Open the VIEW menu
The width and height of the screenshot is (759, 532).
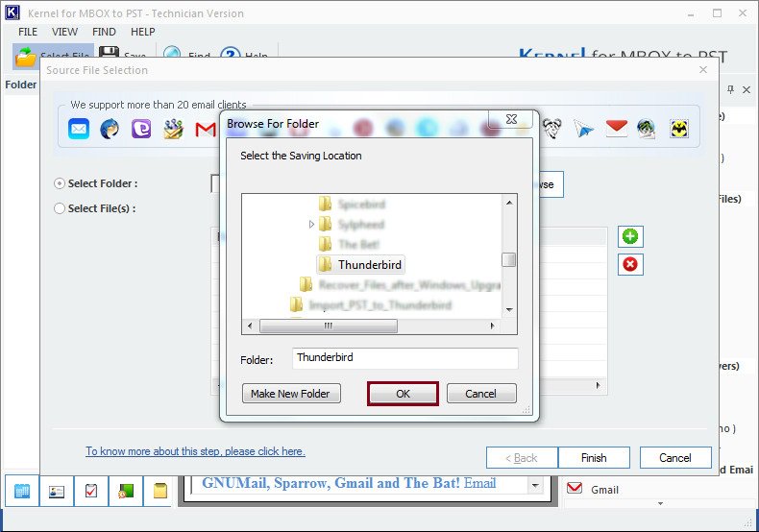pyautogui.click(x=65, y=32)
